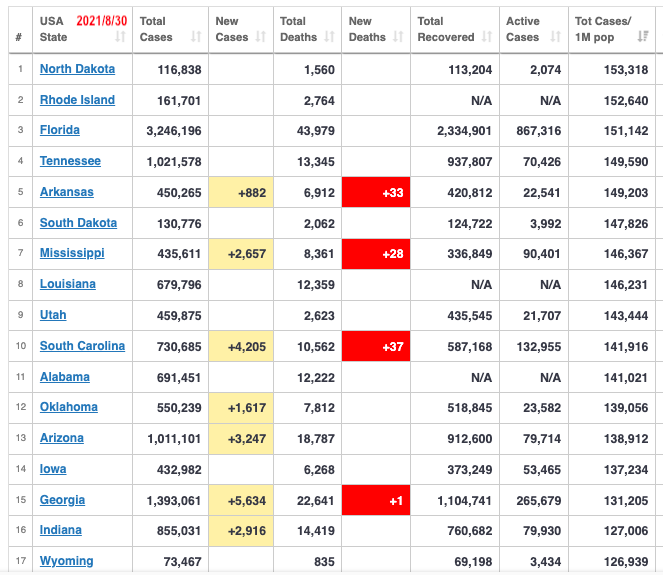Select North Dakota total cases 116,838
The image size is (663, 575).
pyautogui.click(x=179, y=70)
